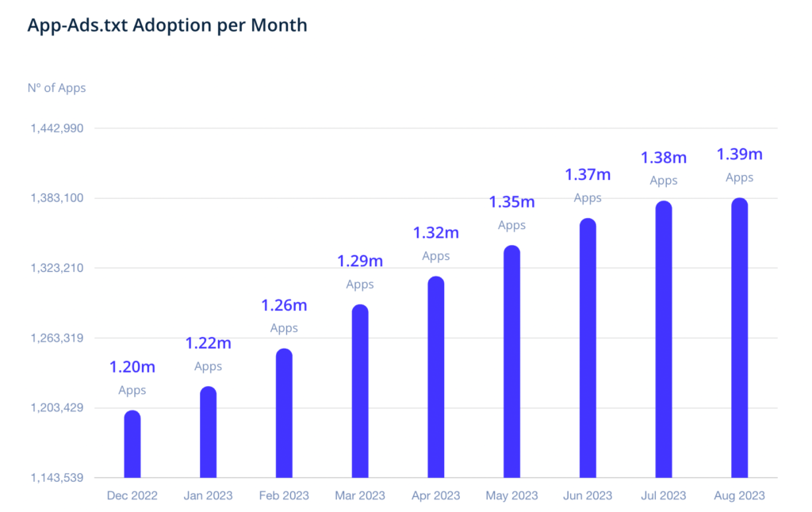Select the Jun 2023 bar
Viewport: 812px width, 512px height.
588,349
